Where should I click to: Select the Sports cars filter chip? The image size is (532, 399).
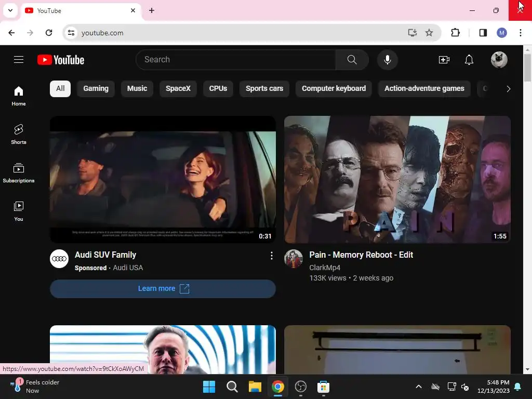tap(264, 88)
